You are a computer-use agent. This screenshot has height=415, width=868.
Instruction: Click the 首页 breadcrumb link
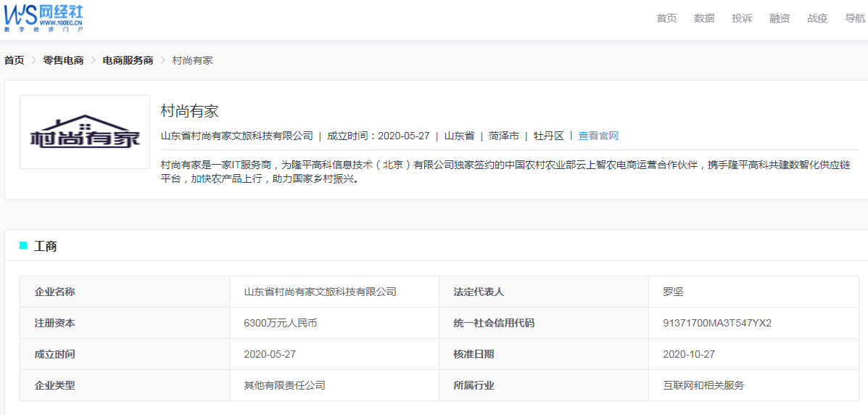15,60
